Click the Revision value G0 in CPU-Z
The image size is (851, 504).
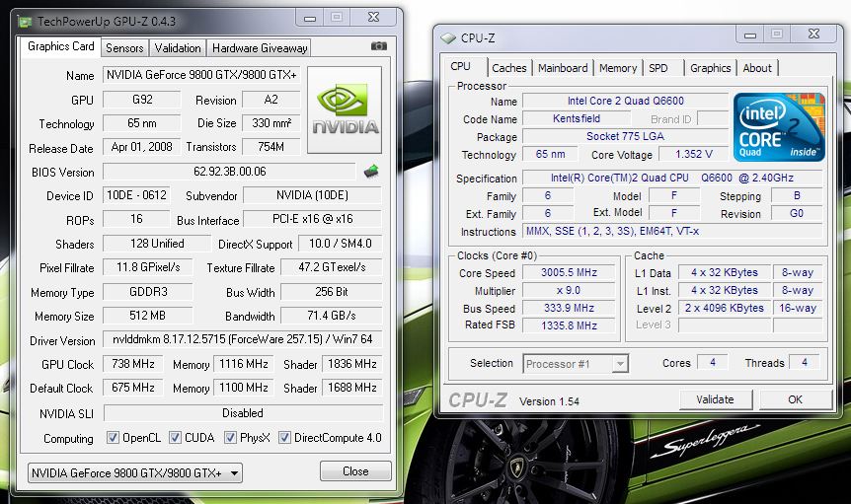[796, 213]
